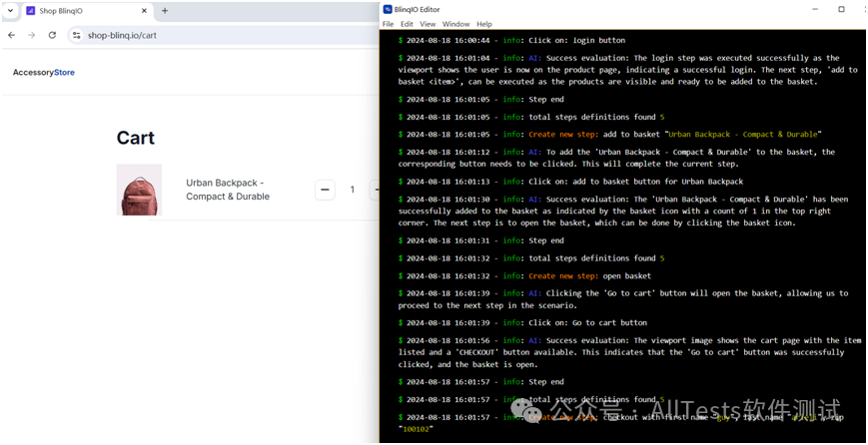Open a new browser tab

point(165,11)
